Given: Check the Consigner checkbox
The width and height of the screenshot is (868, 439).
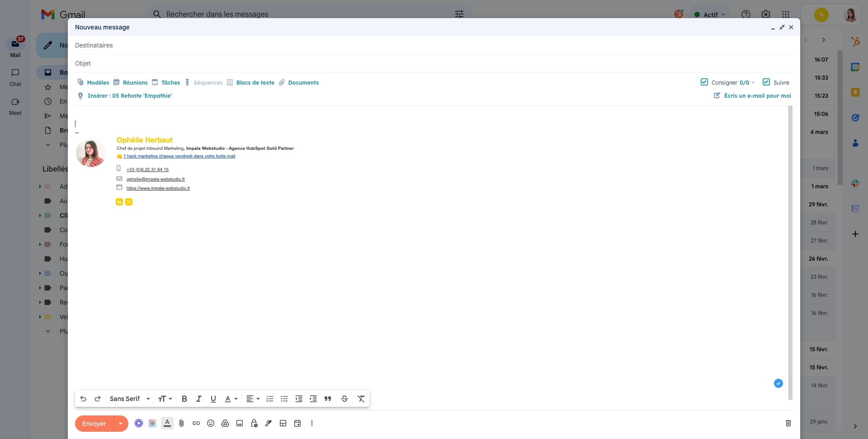Looking at the screenshot, I should pyautogui.click(x=704, y=82).
